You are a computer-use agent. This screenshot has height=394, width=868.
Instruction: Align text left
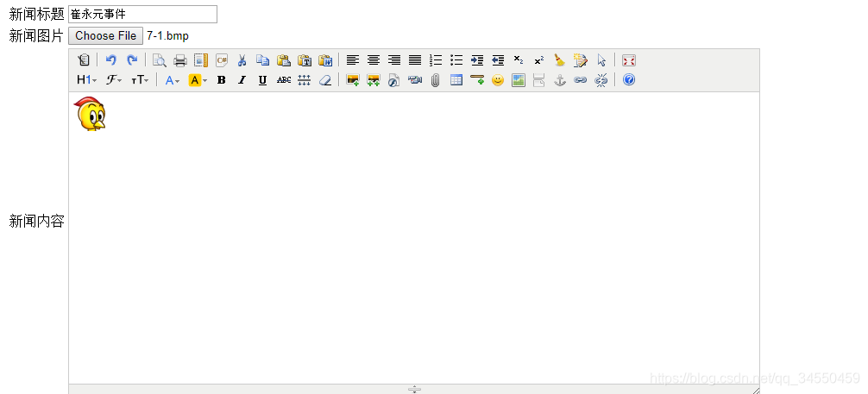click(353, 60)
